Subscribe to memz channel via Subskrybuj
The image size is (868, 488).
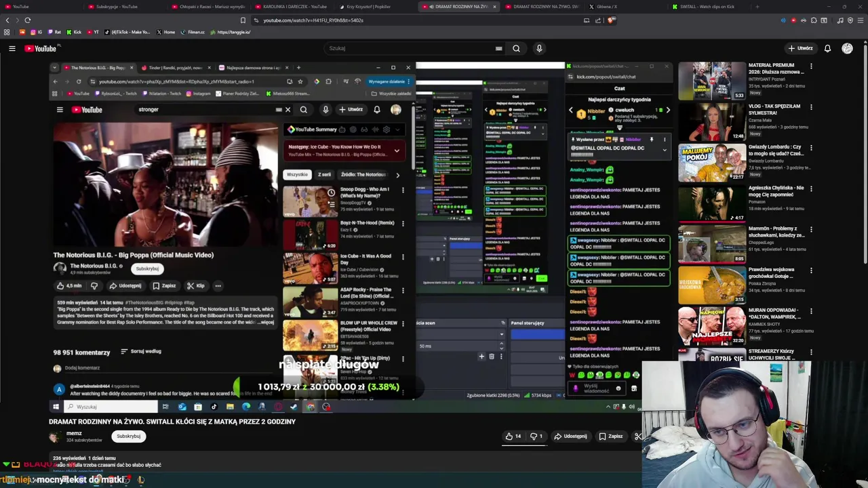pyautogui.click(x=128, y=436)
